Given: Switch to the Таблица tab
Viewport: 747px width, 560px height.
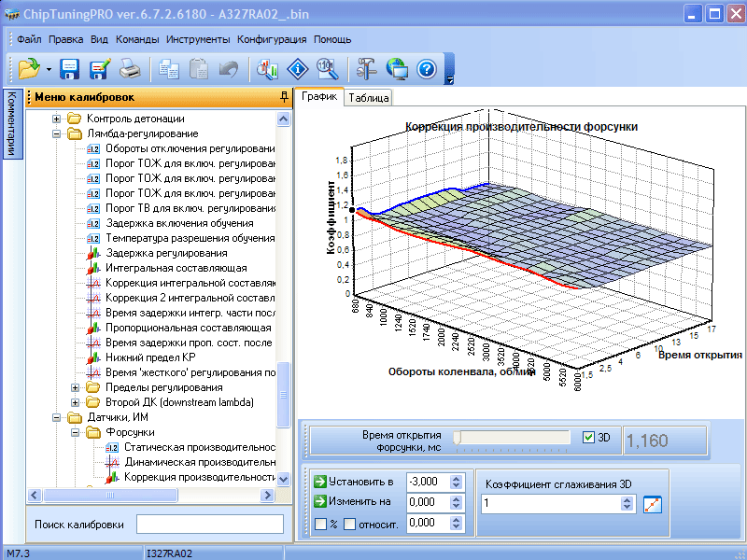Looking at the screenshot, I should pyautogui.click(x=368, y=97).
